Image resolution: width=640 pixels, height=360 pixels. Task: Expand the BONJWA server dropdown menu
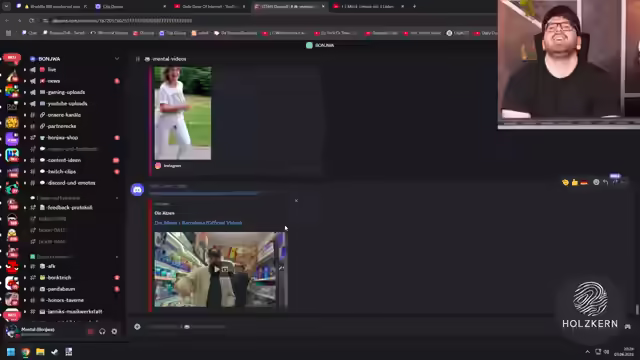click(117, 59)
